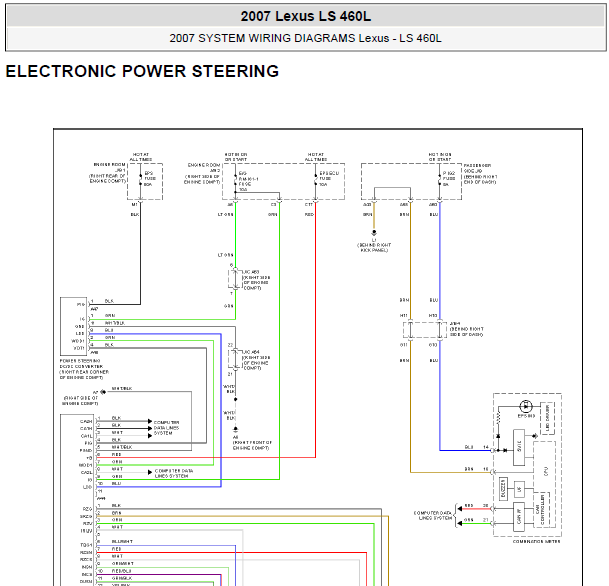Click the BUZZER block
Viewport: 609px width, 586px height.
pyautogui.click(x=503, y=489)
